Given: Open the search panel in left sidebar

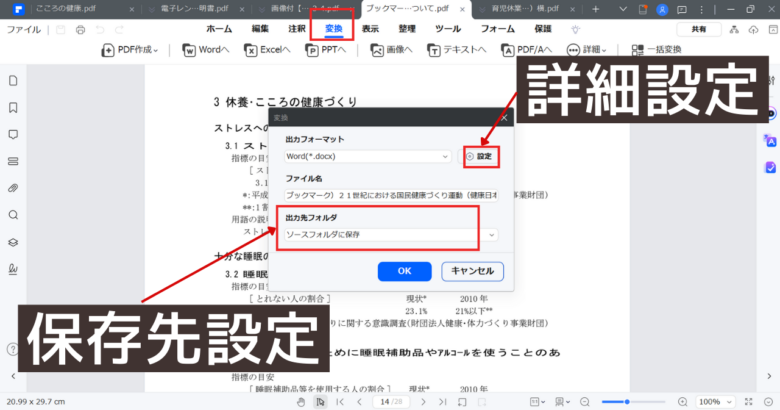Looking at the screenshot, I should 13,215.
